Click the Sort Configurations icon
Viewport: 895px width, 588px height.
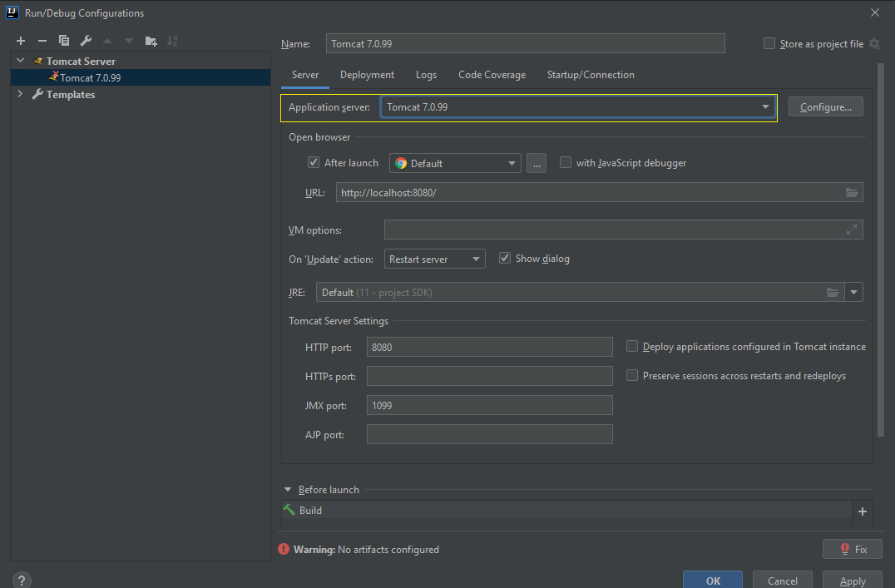(172, 41)
